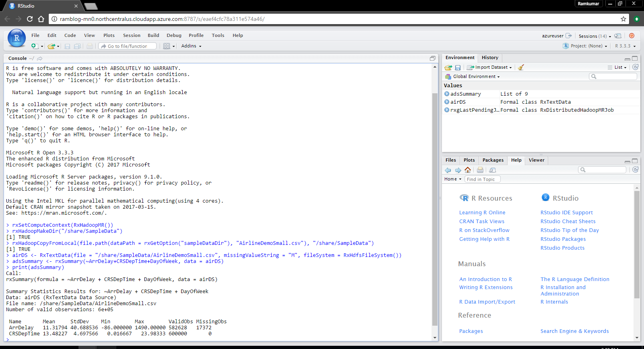Expand the rxgLastPendingJob object
Screen dimensions: 644x349
pos(447,110)
